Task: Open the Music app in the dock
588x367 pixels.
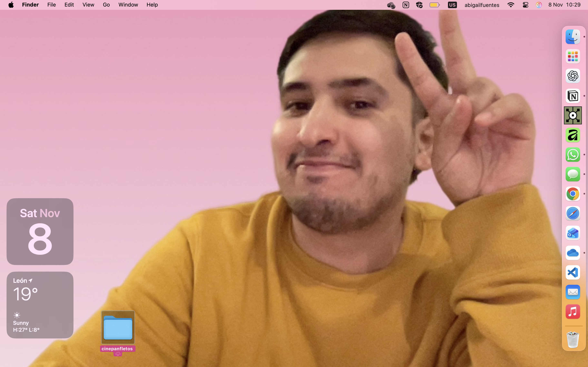Action: pos(573,312)
